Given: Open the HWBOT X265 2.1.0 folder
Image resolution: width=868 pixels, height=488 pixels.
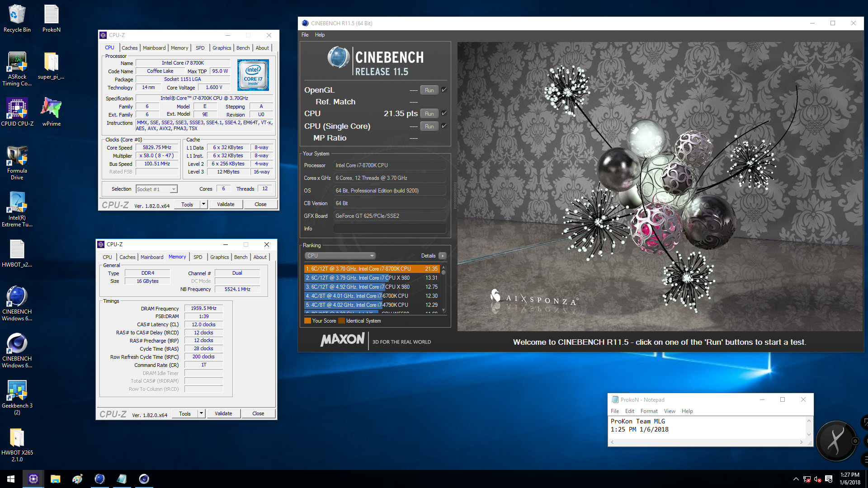Looking at the screenshot, I should click(17, 445).
